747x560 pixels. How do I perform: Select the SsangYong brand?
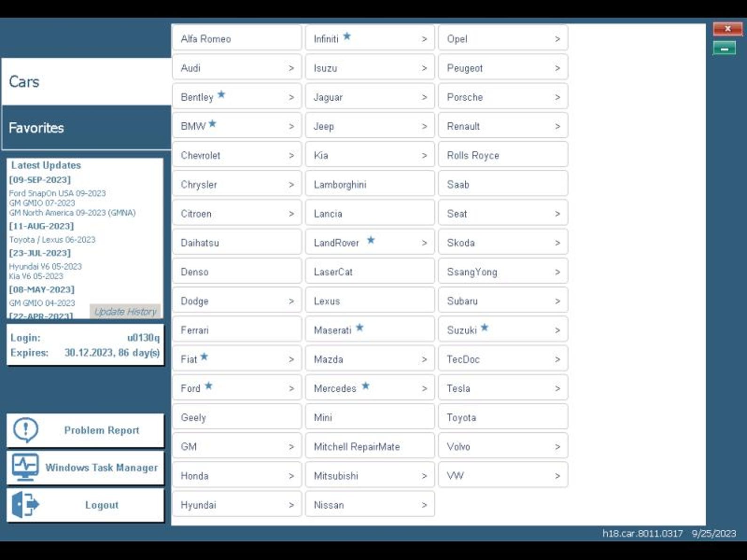(x=503, y=271)
